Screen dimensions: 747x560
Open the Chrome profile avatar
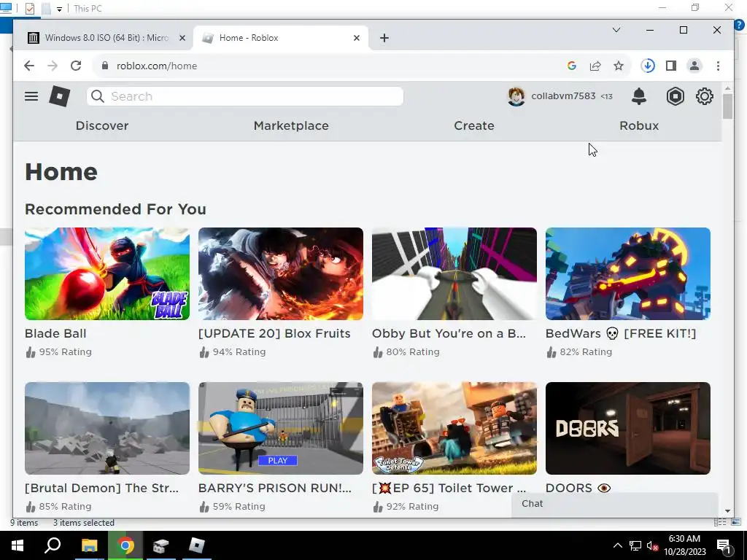point(694,66)
